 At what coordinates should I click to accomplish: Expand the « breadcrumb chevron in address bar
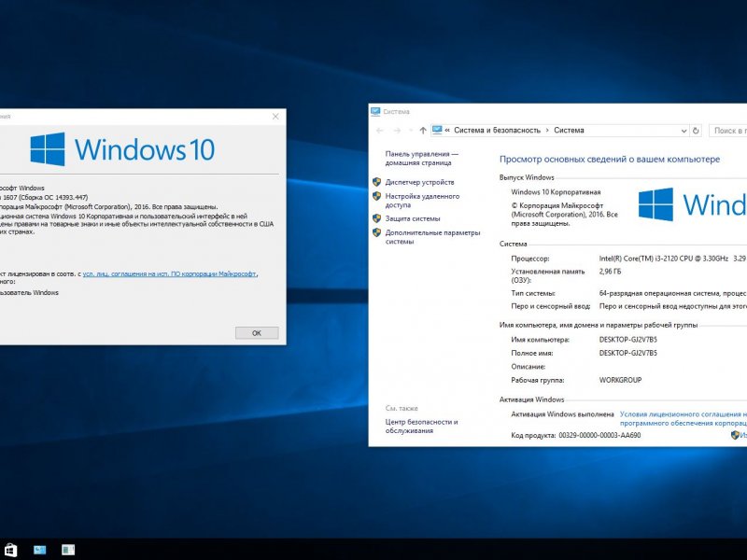(x=447, y=131)
